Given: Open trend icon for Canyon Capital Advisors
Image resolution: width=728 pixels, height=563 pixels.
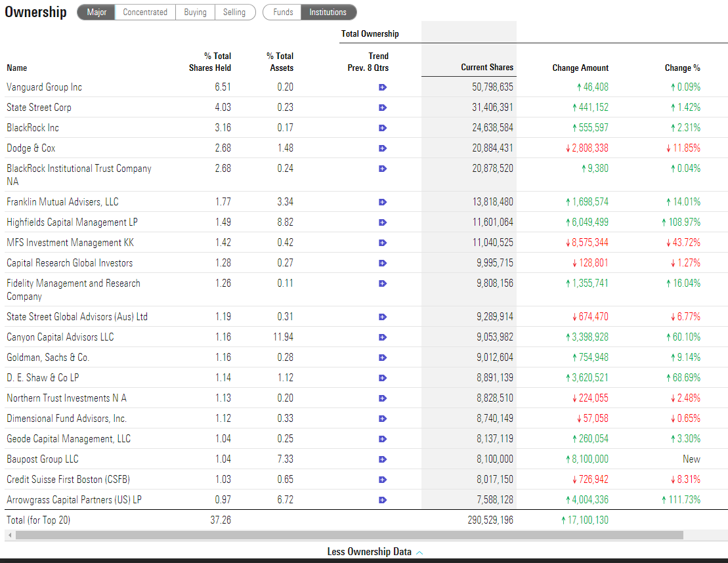Looking at the screenshot, I should tap(383, 337).
